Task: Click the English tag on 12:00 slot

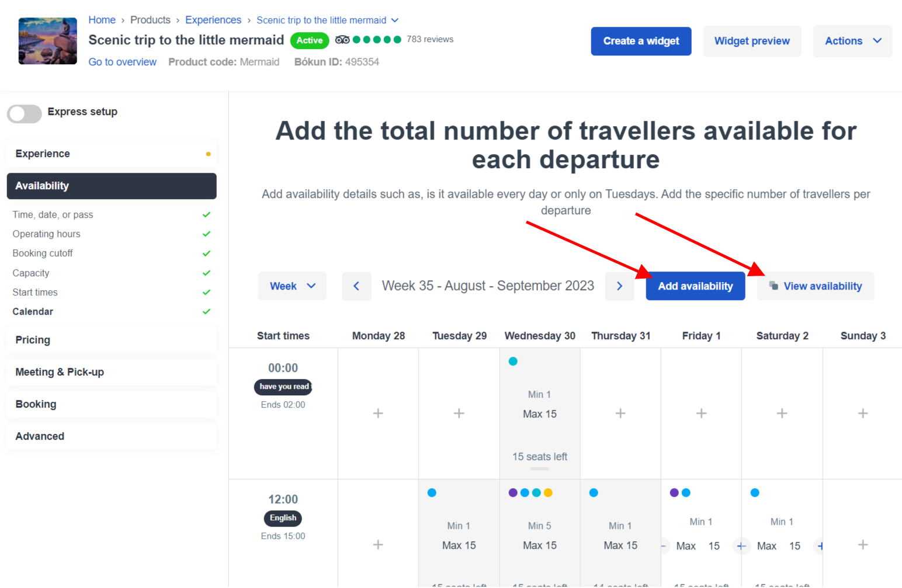Action: click(x=283, y=518)
